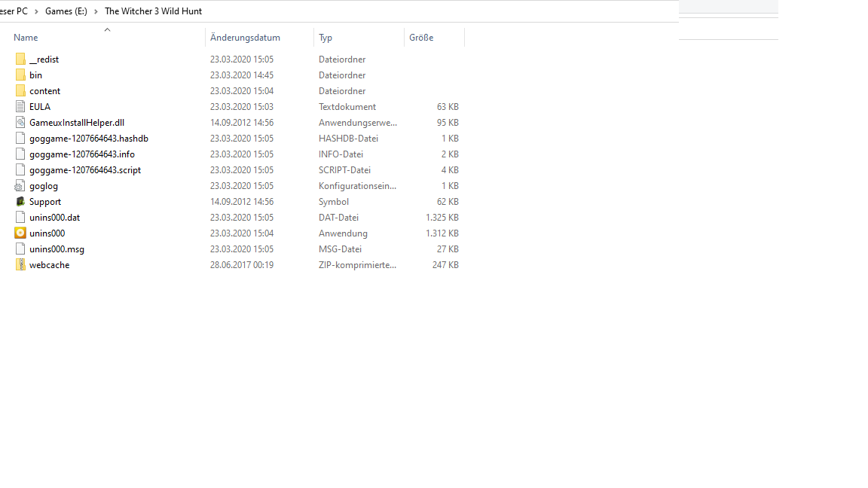
Task: Click the 247 KB size of webcache
Action: point(445,265)
